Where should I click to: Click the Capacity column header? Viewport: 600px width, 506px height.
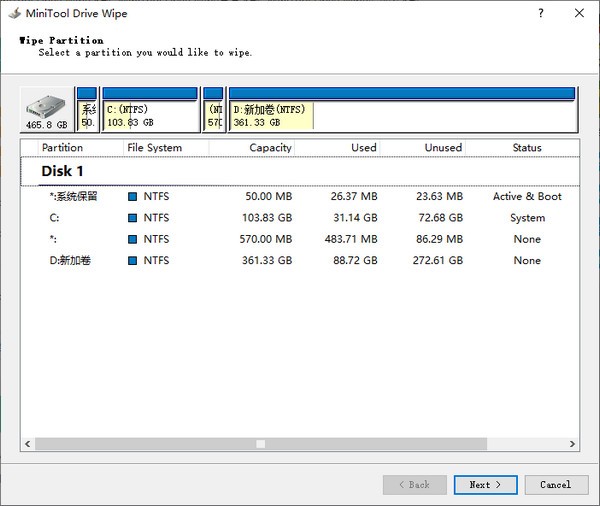[x=252, y=148]
